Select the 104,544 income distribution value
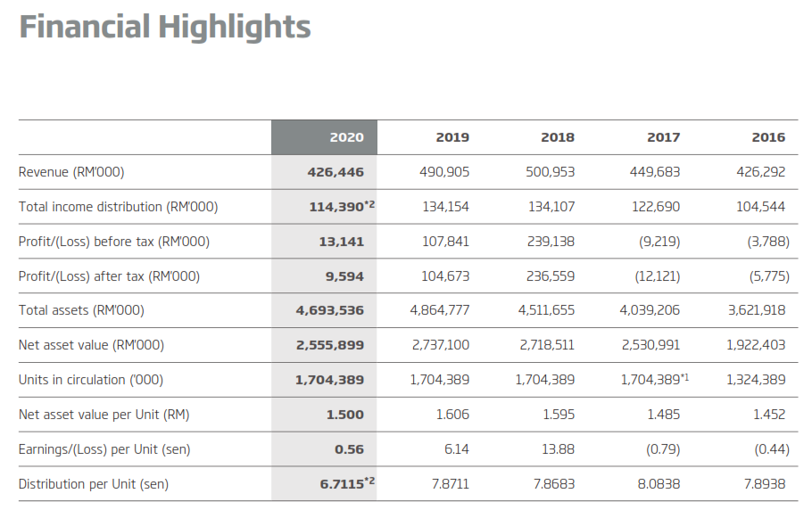812x510 pixels. coord(761,207)
